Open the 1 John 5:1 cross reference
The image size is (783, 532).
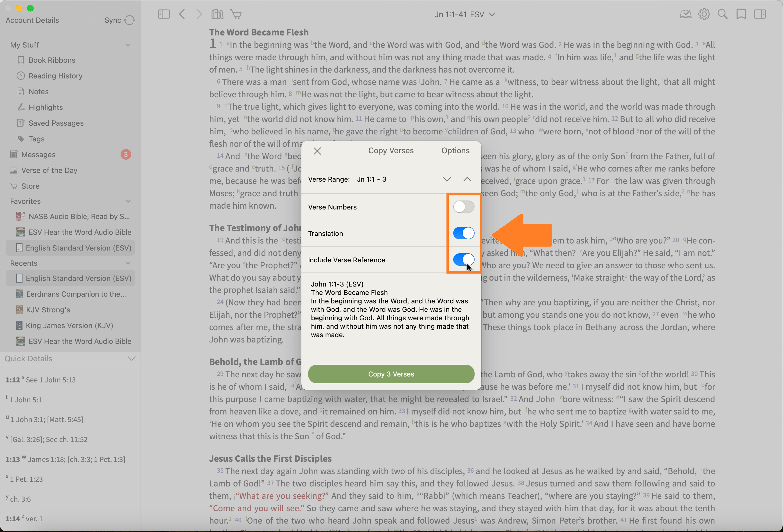(x=26, y=400)
